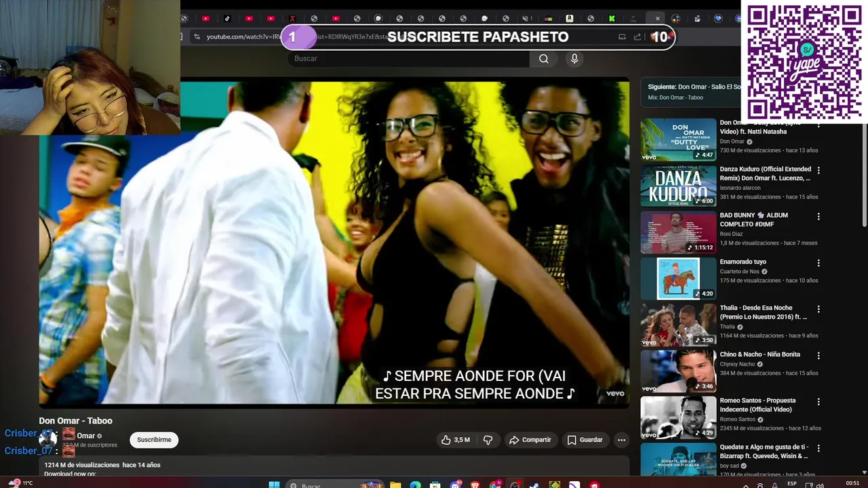Click the Don Omar - Taboo video title
This screenshot has height=488, width=868.
tap(75, 421)
